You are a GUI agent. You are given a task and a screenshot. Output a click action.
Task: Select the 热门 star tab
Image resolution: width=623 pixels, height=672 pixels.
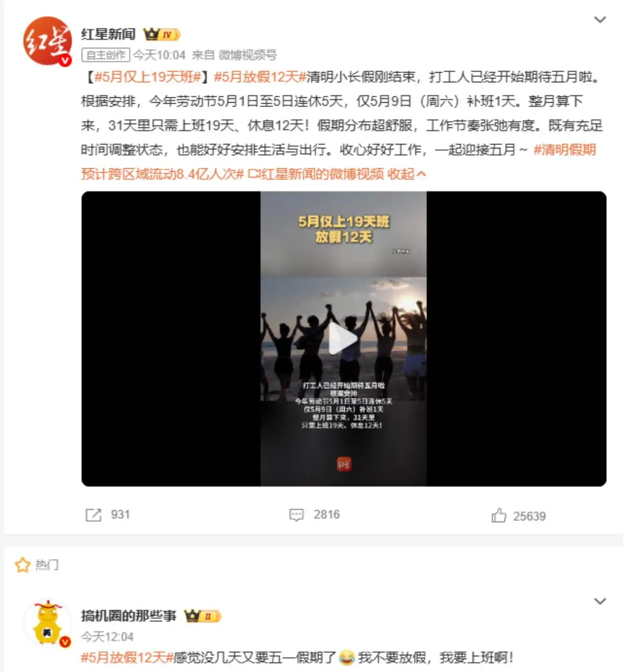37,565
